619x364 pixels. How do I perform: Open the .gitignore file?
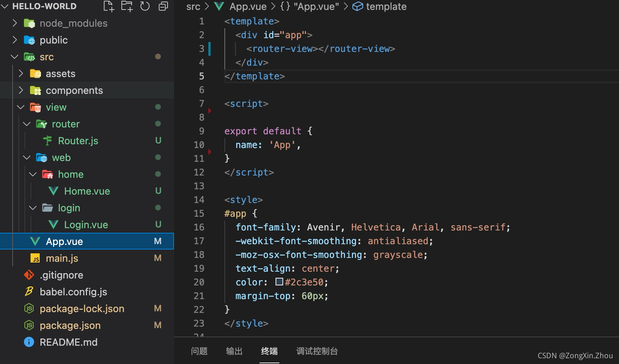pos(61,275)
